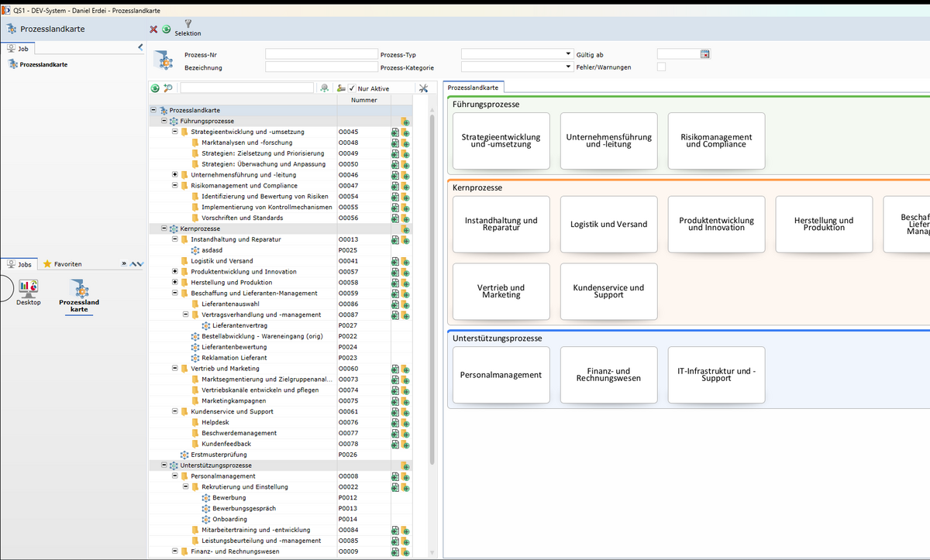930x560 pixels.
Task: Open the Prozesslandkarte job icon in Jobs panel
Action: click(79, 296)
